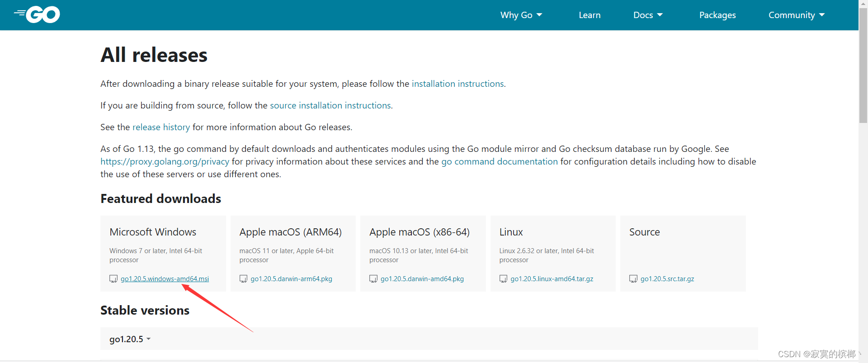Click the Microsoft Windows card title
The width and height of the screenshot is (868, 363).
tap(153, 232)
